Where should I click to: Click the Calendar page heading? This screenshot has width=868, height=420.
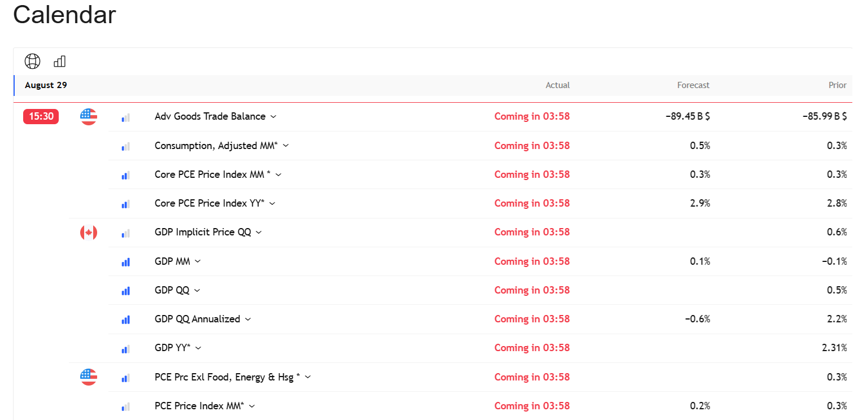coord(64,15)
